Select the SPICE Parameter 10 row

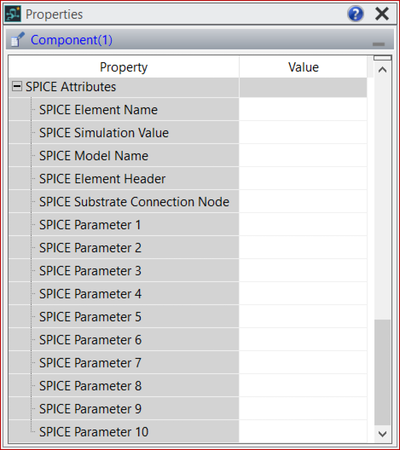point(188,431)
